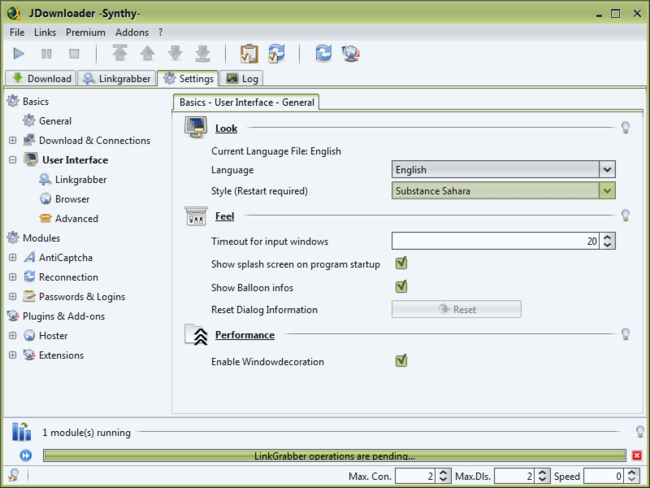This screenshot has width=650, height=488.
Task: Open the File menu
Action: [17, 32]
